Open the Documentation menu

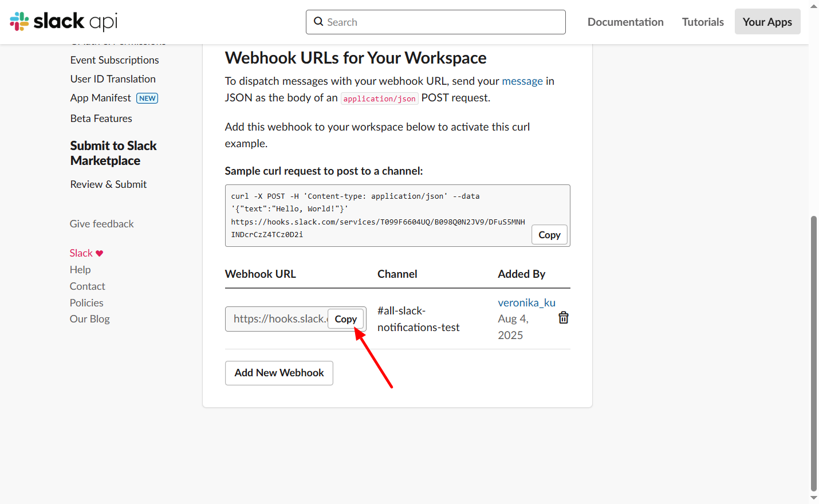coord(625,22)
